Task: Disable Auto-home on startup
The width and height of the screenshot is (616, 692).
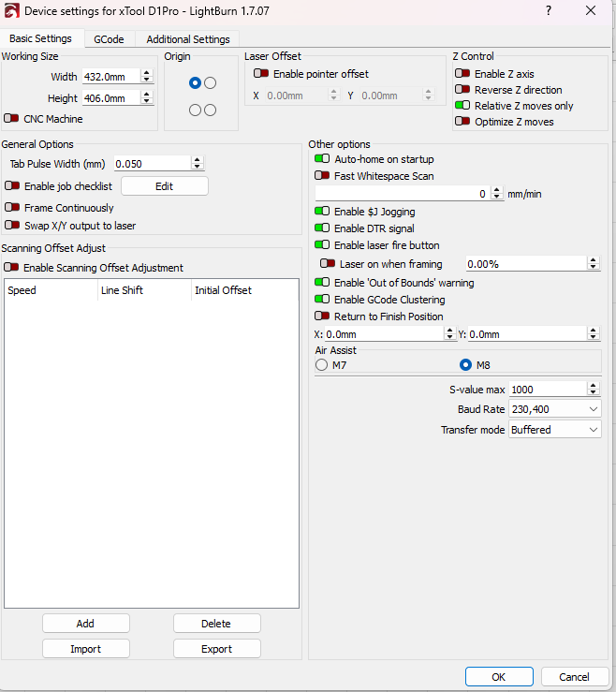Action: click(322, 159)
